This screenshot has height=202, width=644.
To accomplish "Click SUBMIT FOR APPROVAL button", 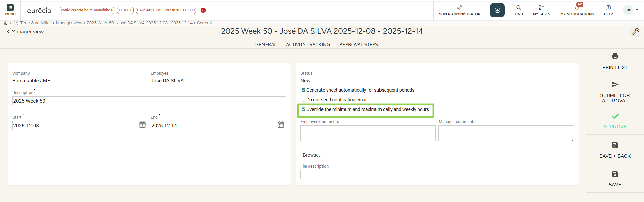I will [615, 92].
